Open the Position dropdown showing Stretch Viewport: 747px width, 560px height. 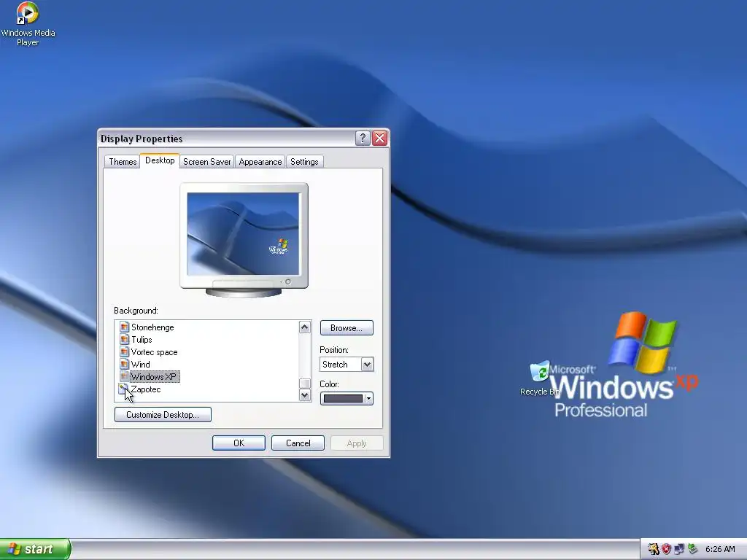point(347,365)
